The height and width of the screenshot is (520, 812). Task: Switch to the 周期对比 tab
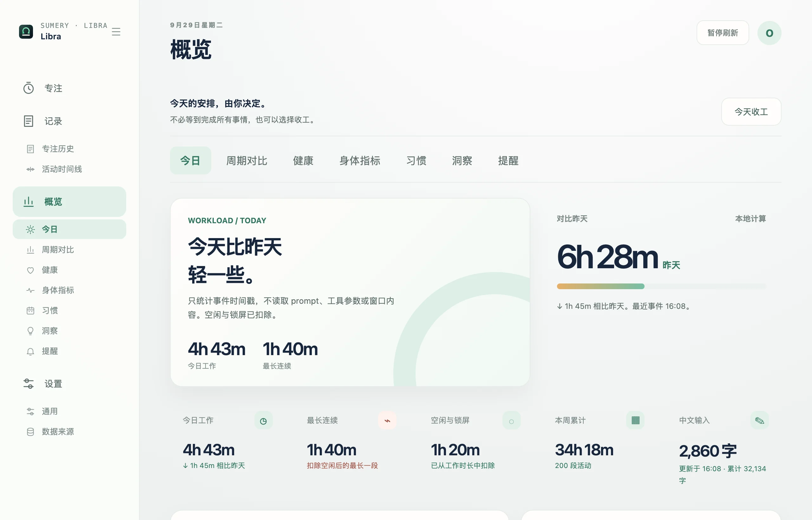pyautogui.click(x=246, y=160)
